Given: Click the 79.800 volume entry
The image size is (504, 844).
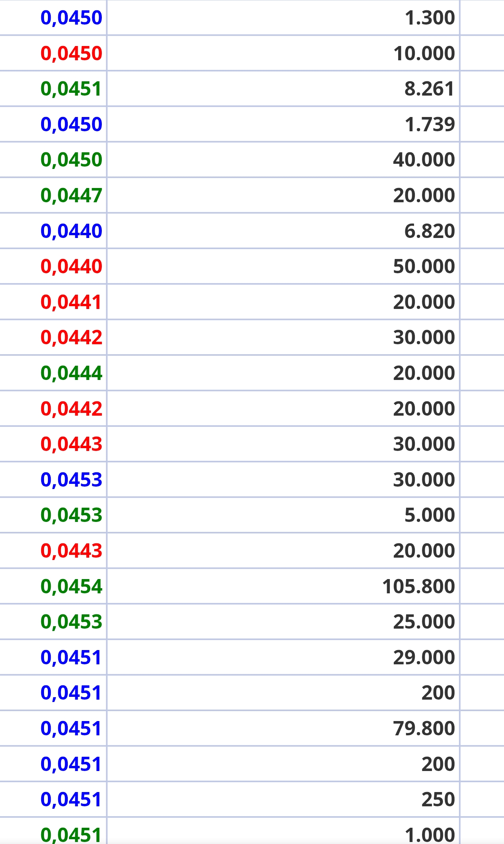Looking at the screenshot, I should pos(424,728).
